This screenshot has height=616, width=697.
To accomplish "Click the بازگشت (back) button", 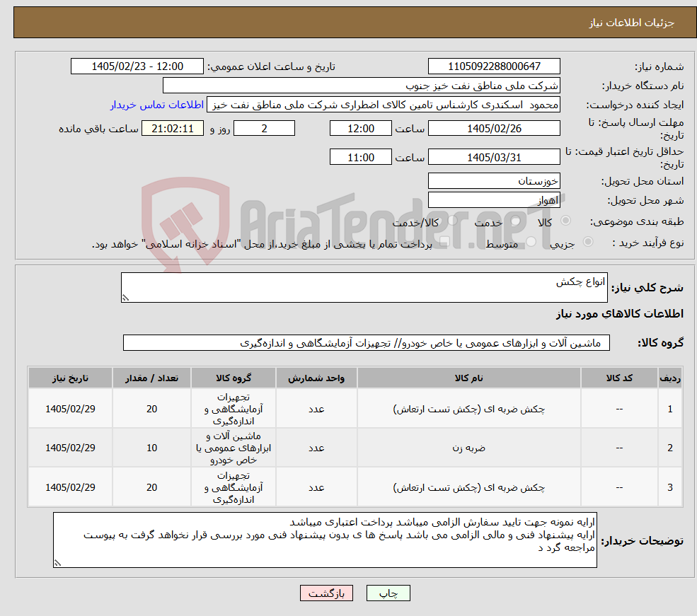I will tap(326, 593).
